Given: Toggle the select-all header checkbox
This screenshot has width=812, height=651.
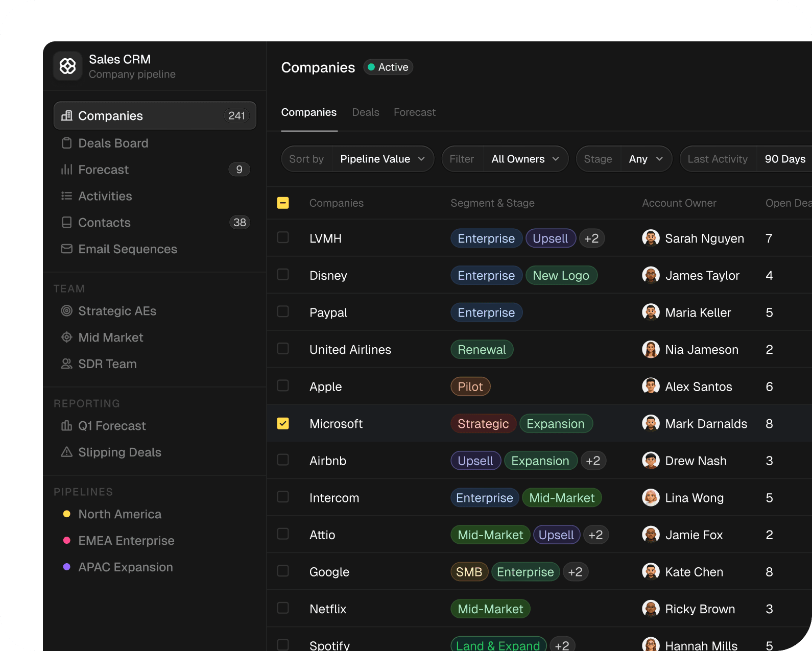Looking at the screenshot, I should [x=283, y=203].
